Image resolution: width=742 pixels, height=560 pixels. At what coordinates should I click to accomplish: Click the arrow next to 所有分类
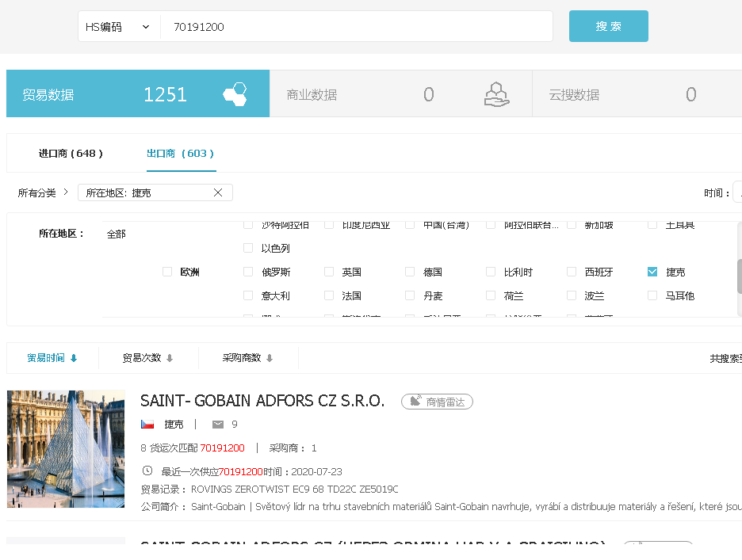click(x=66, y=192)
